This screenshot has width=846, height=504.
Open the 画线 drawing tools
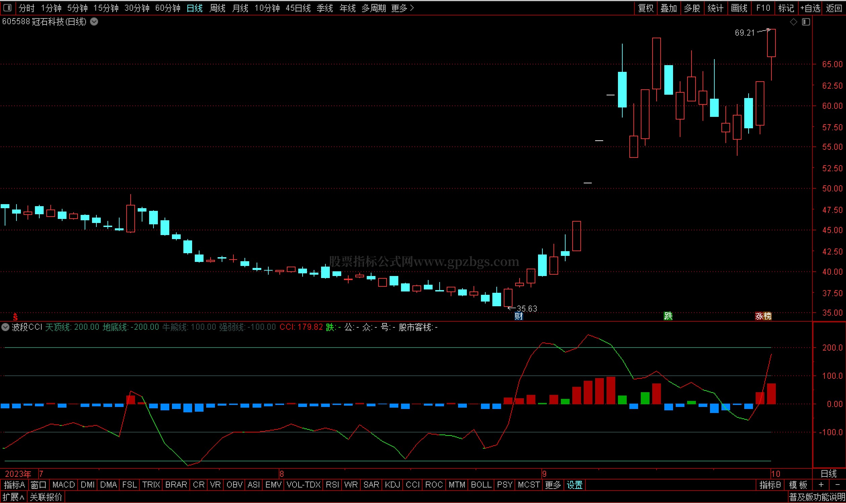(739, 8)
